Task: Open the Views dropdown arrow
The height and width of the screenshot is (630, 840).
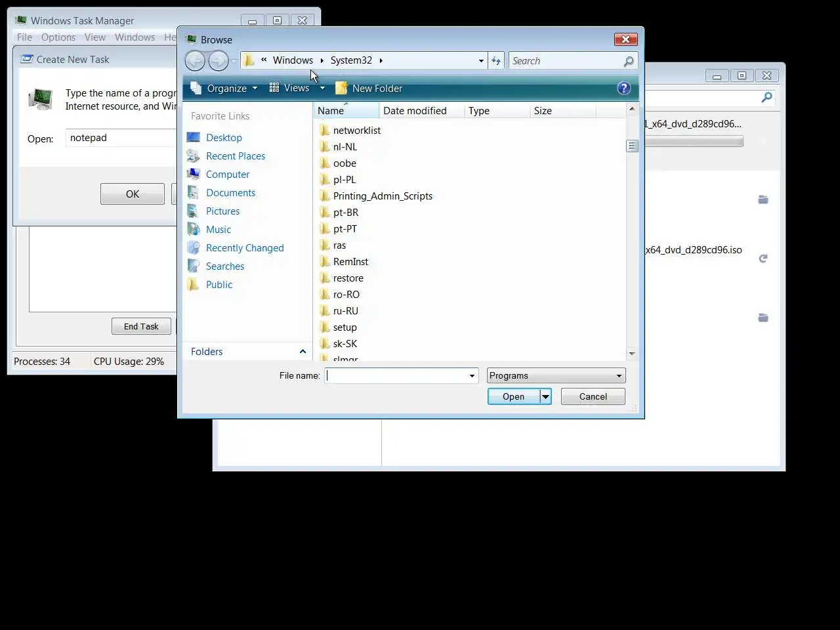Action: 322,88
